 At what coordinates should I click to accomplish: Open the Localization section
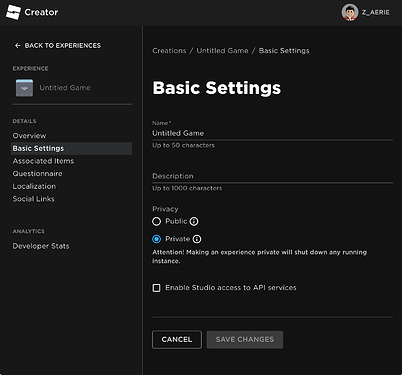[34, 186]
